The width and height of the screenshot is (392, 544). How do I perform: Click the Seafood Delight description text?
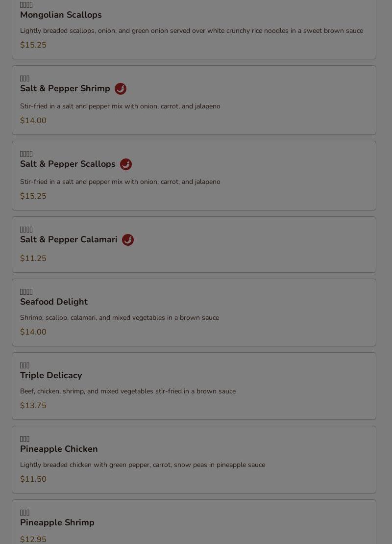coord(120,318)
